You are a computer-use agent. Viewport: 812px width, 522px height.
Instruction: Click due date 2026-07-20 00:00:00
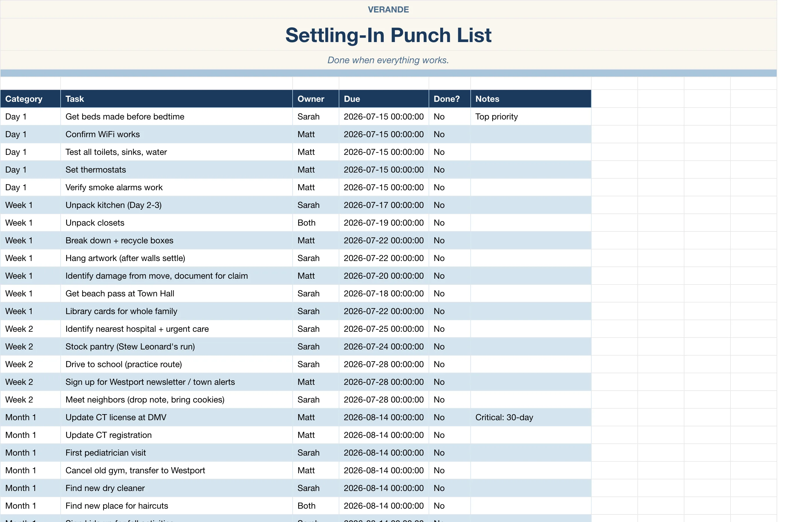(x=384, y=275)
